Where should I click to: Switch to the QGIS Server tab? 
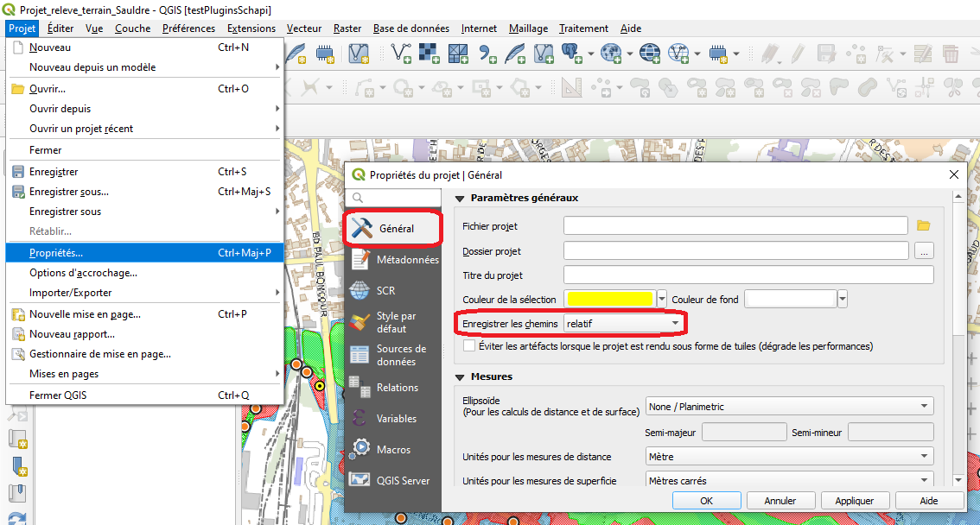click(393, 480)
